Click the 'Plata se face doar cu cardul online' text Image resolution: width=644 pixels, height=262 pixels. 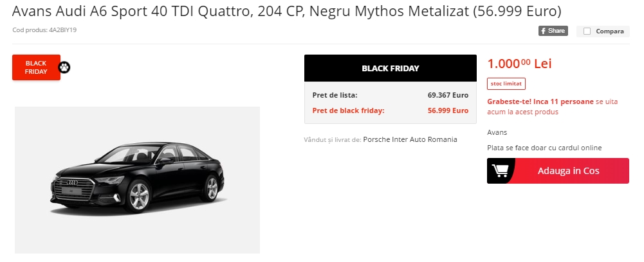coord(544,148)
